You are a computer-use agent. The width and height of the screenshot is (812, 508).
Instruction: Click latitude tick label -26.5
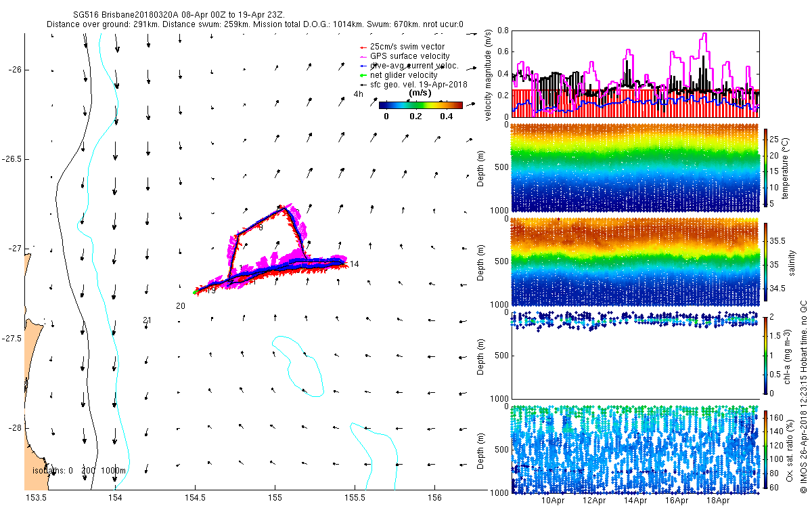(x=12, y=159)
